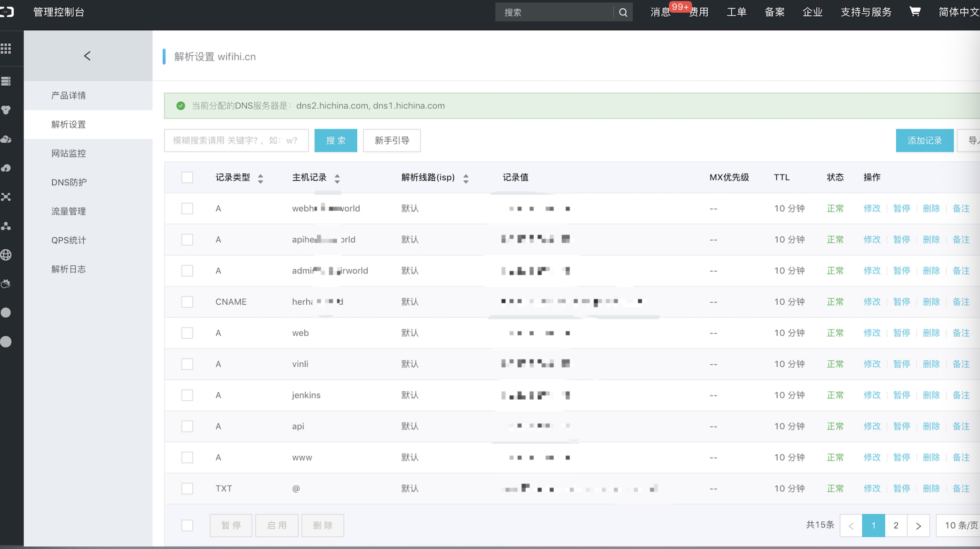The image size is (980, 549).
Task: Sort by 解析线路(isp) column arrows
Action: pos(466,179)
